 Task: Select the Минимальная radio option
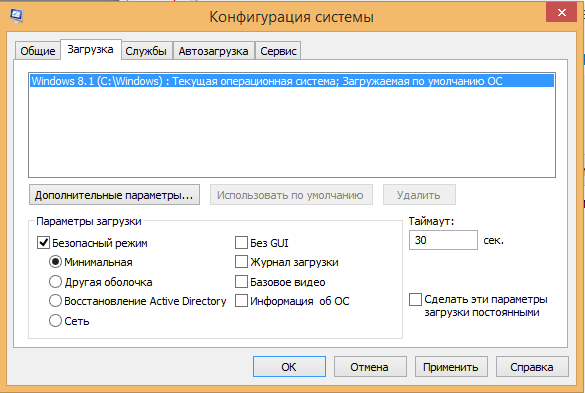pyautogui.click(x=55, y=262)
